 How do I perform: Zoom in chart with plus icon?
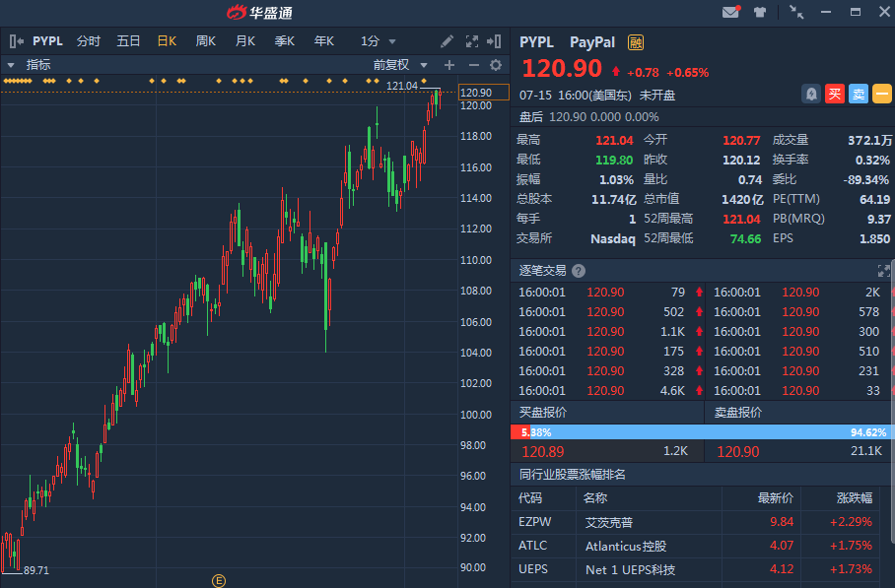point(449,65)
